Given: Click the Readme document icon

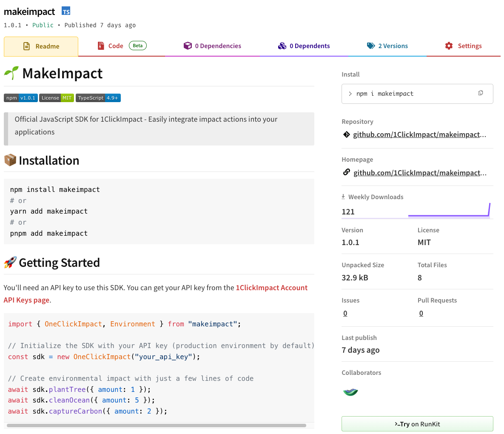Looking at the screenshot, I should [x=27, y=46].
